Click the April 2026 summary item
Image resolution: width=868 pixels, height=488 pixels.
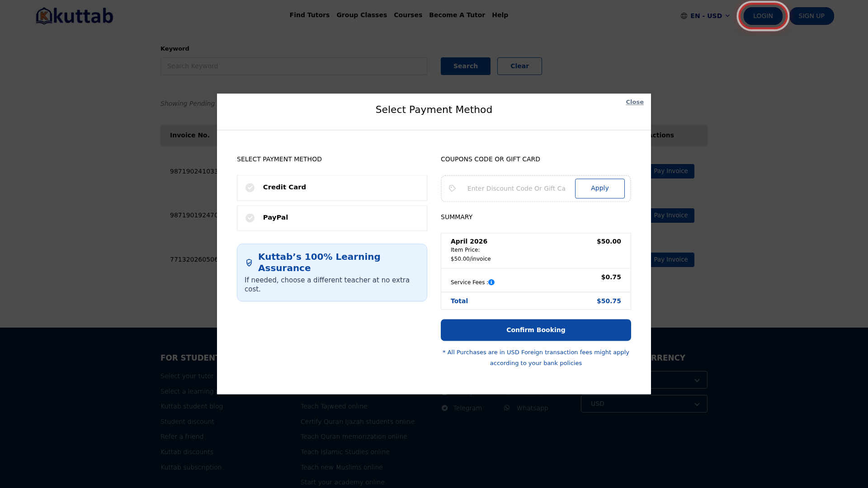coord(469,241)
